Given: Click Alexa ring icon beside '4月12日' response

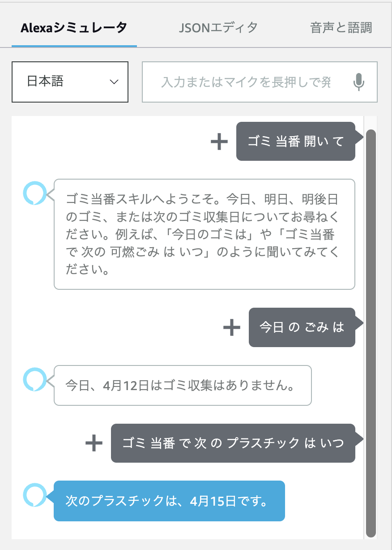Looking at the screenshot, I should click(x=34, y=379).
